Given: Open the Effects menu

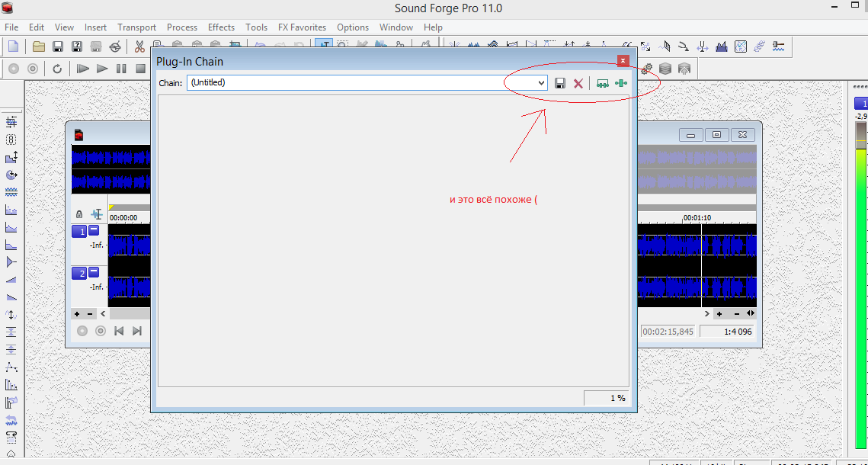Looking at the screenshot, I should coord(222,27).
